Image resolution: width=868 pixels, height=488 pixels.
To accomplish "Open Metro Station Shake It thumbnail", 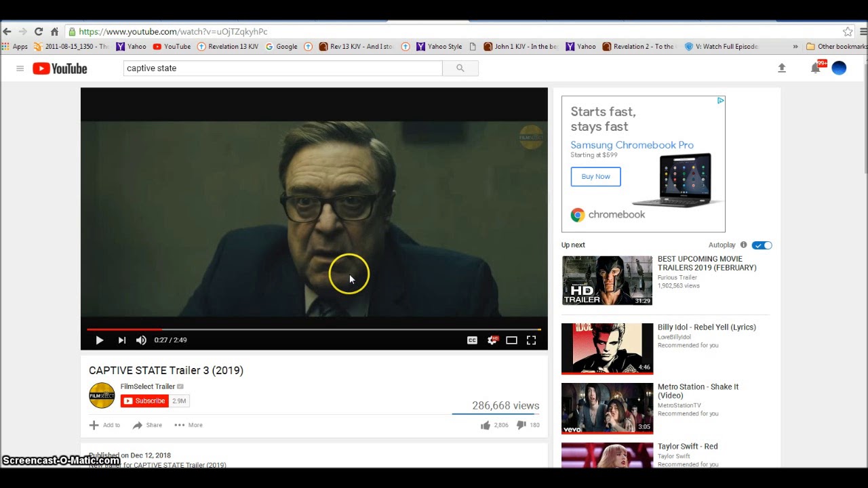I will coord(607,408).
